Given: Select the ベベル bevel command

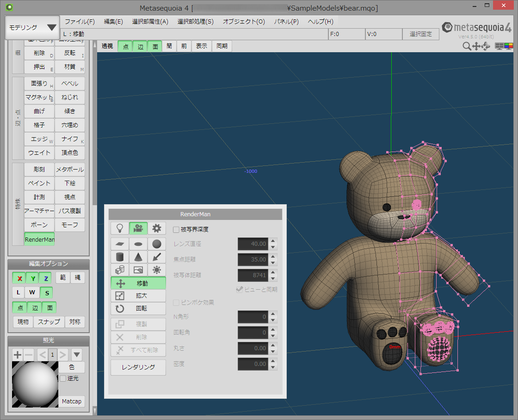Looking at the screenshot, I should click(70, 84).
